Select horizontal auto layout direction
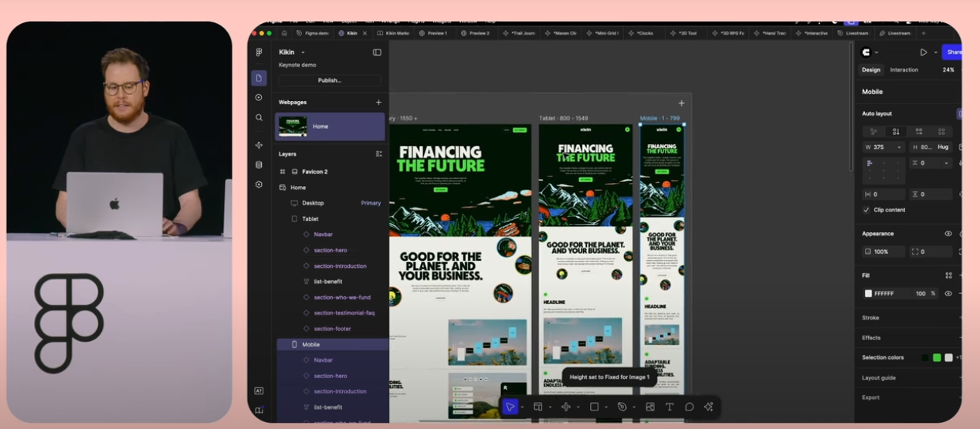980x429 pixels. (918, 132)
